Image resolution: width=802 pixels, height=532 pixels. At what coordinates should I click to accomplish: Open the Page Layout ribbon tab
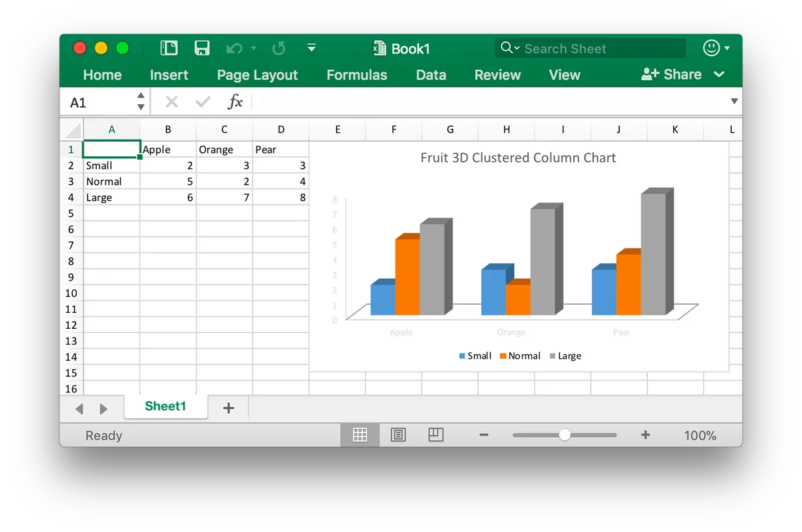click(257, 75)
